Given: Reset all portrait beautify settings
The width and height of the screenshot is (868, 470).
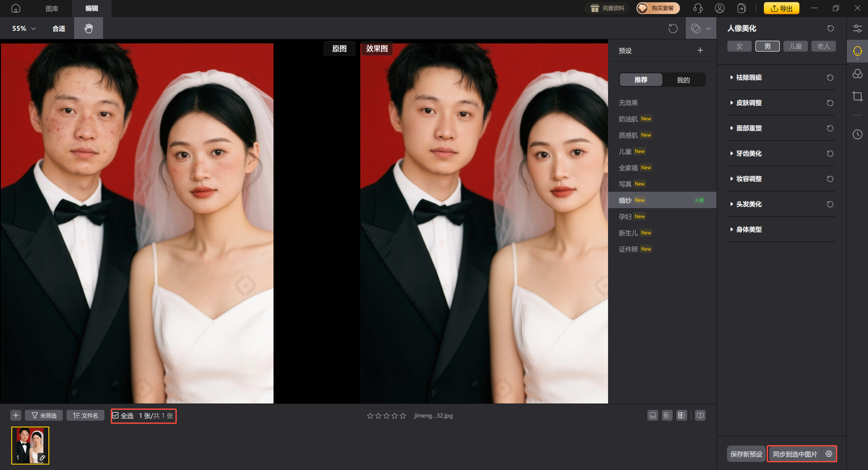Looking at the screenshot, I should (830, 28).
